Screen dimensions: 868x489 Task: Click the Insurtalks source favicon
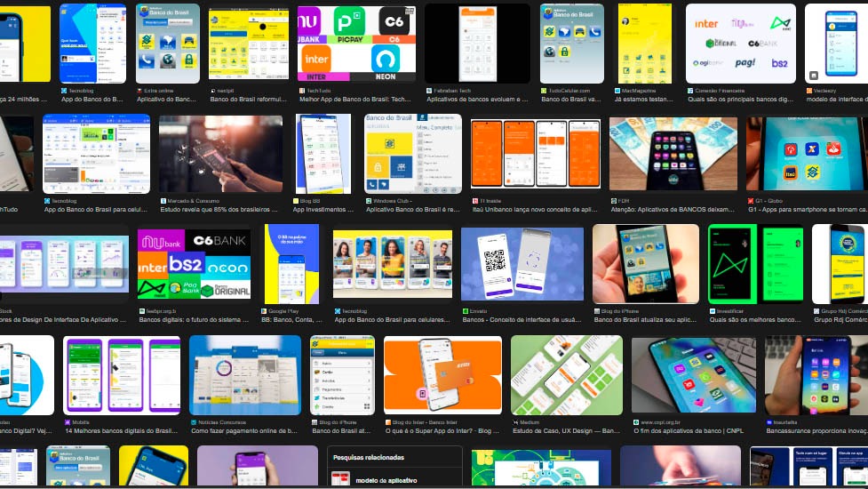[768, 422]
